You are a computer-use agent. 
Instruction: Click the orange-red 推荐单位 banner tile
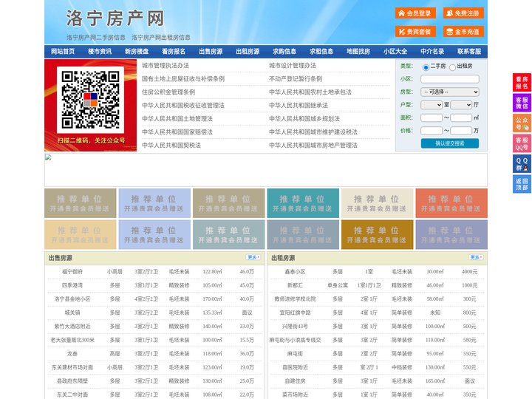coord(451,203)
